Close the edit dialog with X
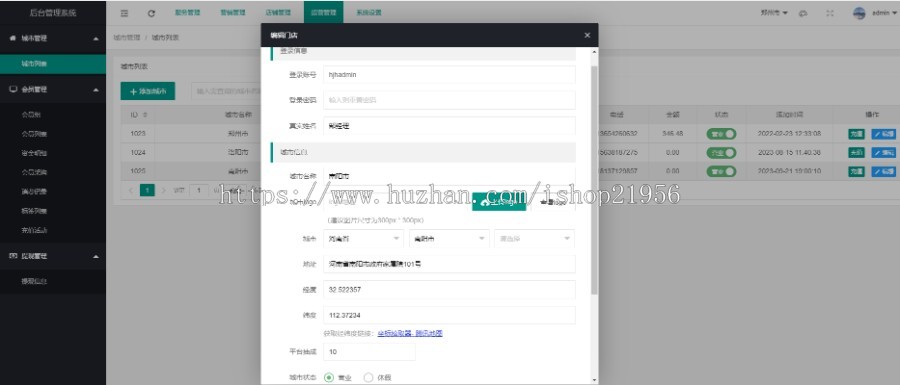900x385 pixels. [x=587, y=36]
